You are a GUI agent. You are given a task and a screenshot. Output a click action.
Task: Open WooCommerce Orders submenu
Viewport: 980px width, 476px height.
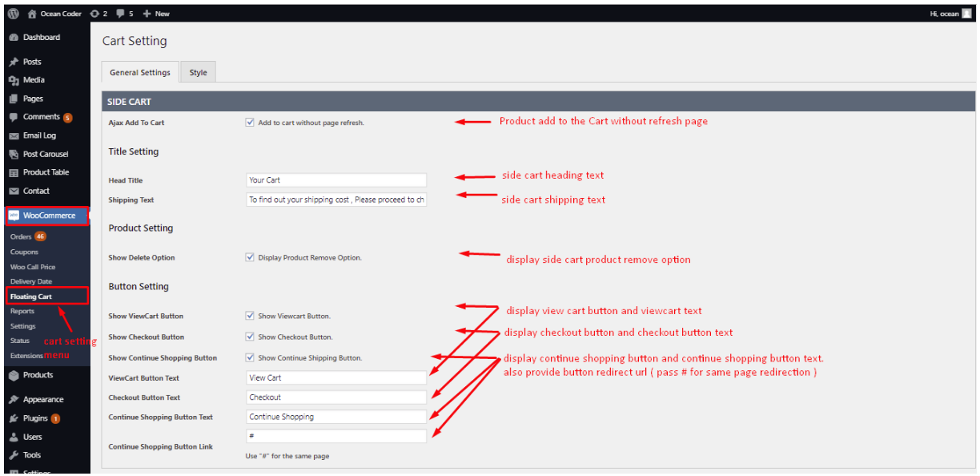(21, 237)
